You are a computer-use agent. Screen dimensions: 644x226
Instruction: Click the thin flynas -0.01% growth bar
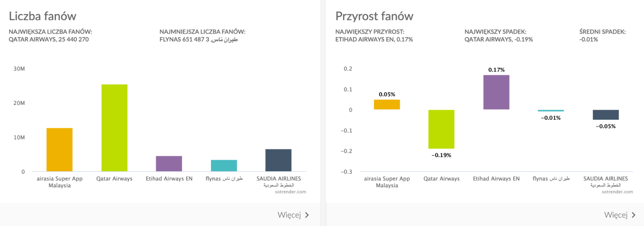(551, 111)
